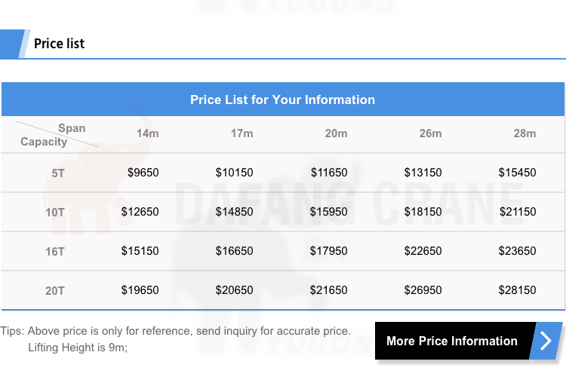Select the $28150 price cell

517,290
